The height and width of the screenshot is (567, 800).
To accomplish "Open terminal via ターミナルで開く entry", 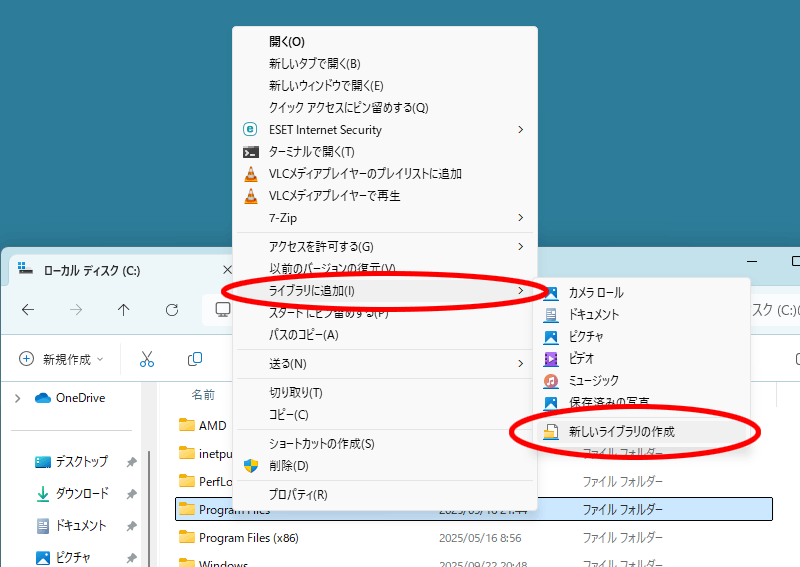I will click(311, 152).
